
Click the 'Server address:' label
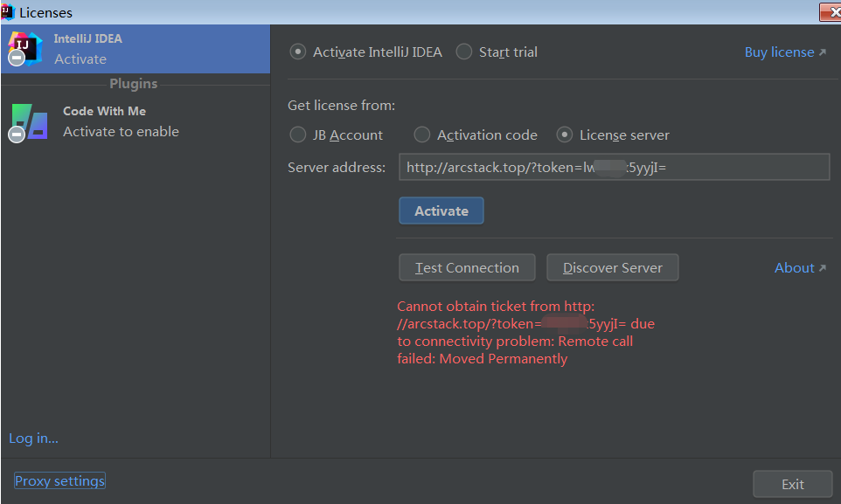(337, 168)
